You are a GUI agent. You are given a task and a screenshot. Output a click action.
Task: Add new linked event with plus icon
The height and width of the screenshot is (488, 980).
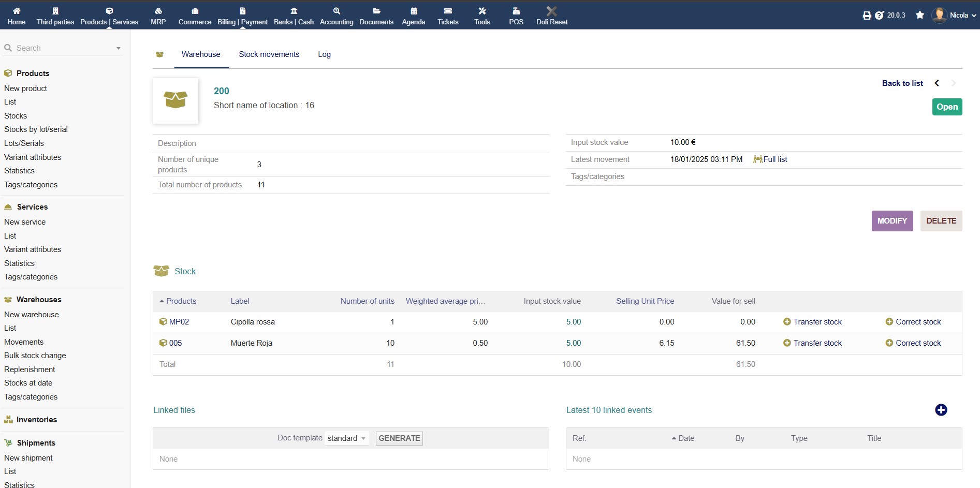(x=941, y=410)
